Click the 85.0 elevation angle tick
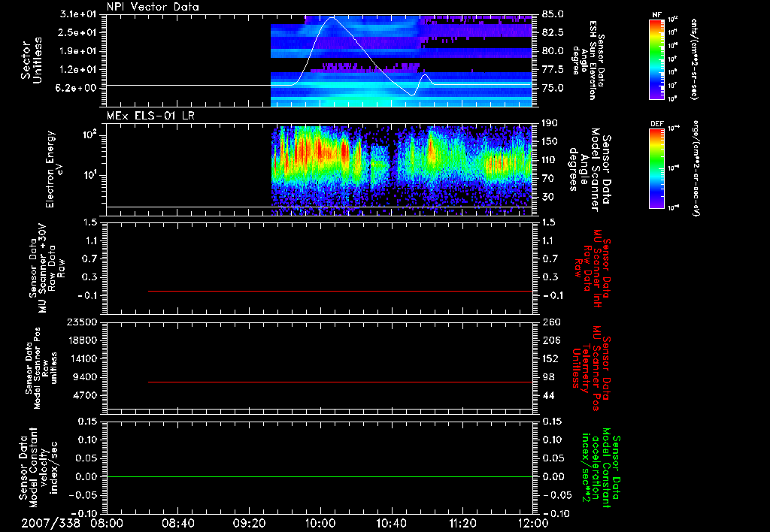The image size is (770, 532). [x=553, y=14]
